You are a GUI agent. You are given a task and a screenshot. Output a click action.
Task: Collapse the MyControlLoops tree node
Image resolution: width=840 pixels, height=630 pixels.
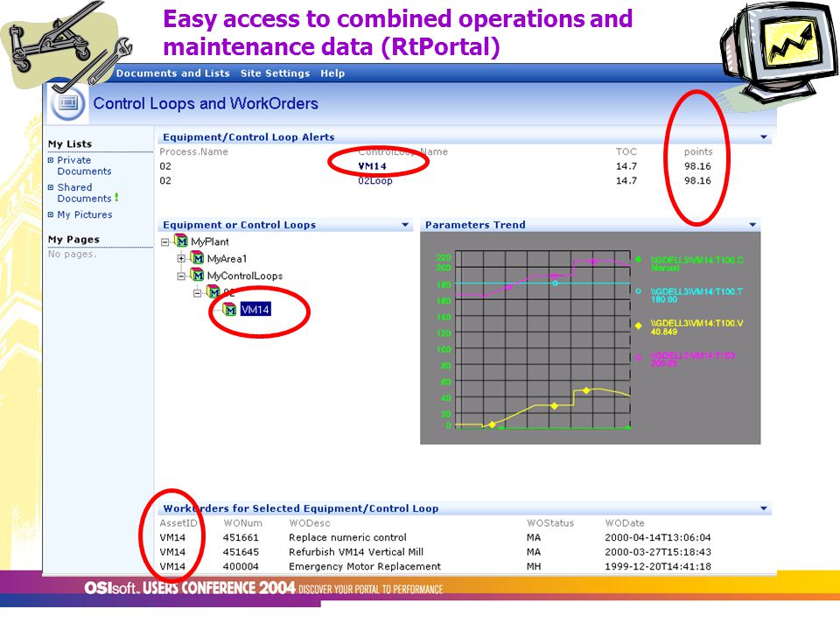point(181,276)
